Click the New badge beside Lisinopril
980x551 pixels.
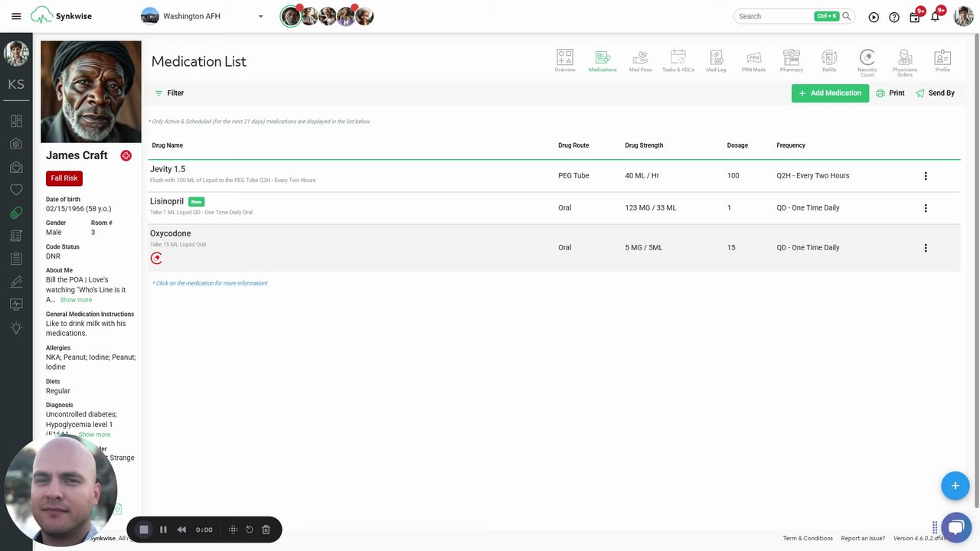(197, 202)
